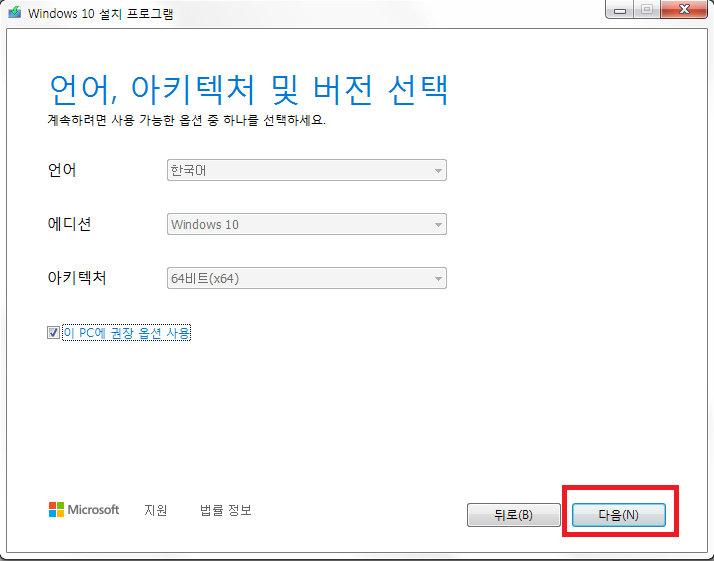Toggle the '이 PC에 권장 옵션 사용' checkbox
Viewport: 714px width, 561px height.
(53, 333)
